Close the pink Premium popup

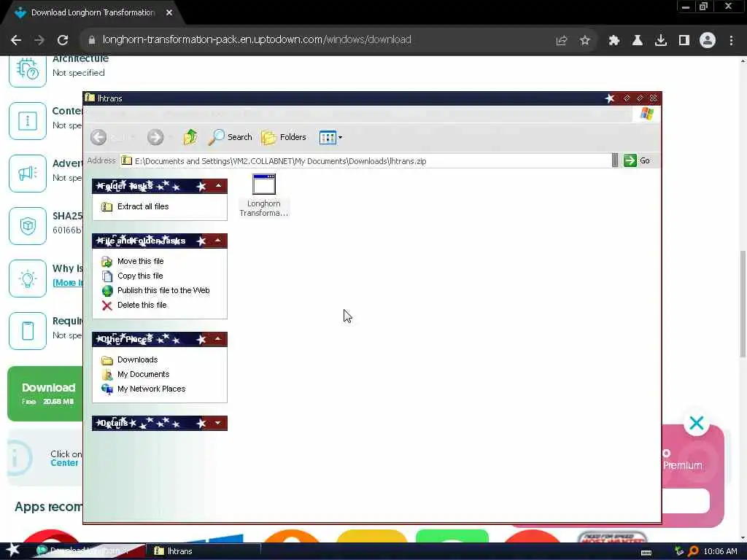(697, 423)
